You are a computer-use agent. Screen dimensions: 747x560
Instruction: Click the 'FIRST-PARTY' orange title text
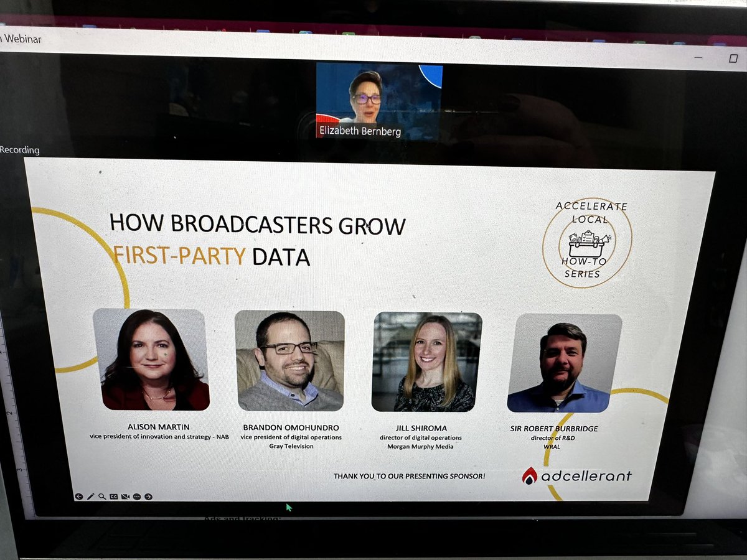point(179,256)
